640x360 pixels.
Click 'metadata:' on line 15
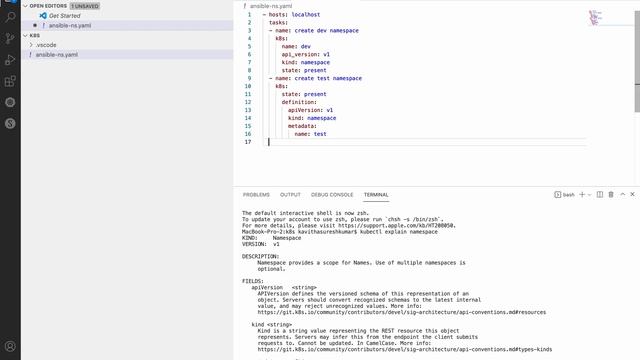coord(302,126)
